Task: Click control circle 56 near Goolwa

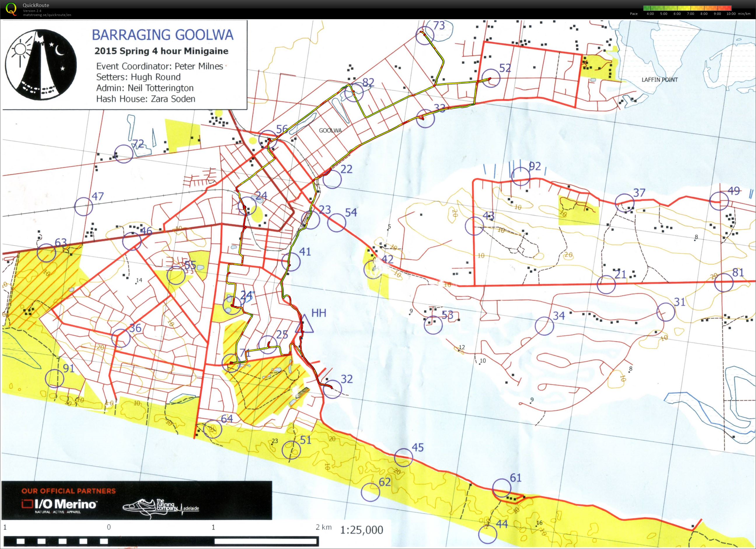Action: (268, 140)
